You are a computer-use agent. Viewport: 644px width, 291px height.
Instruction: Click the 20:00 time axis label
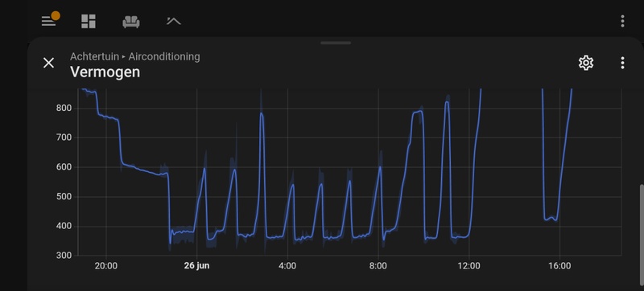point(106,266)
